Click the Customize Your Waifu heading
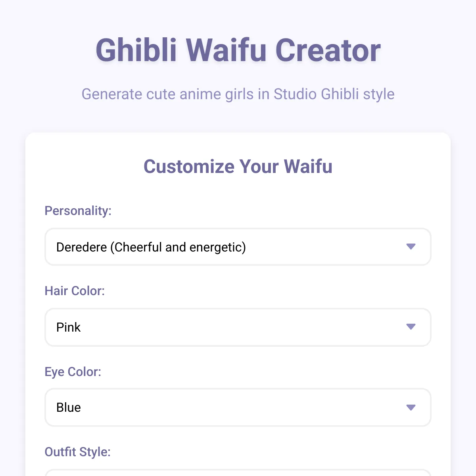Viewport: 476px width, 476px height. pos(238,167)
